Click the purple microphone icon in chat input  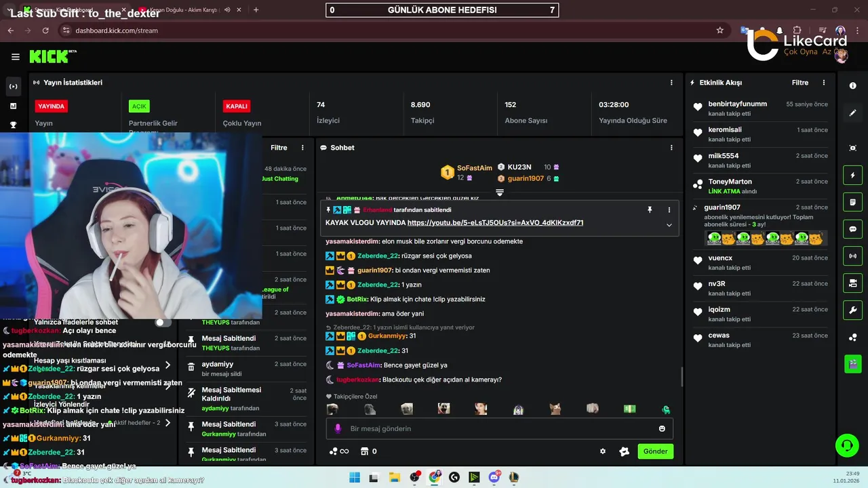(338, 428)
